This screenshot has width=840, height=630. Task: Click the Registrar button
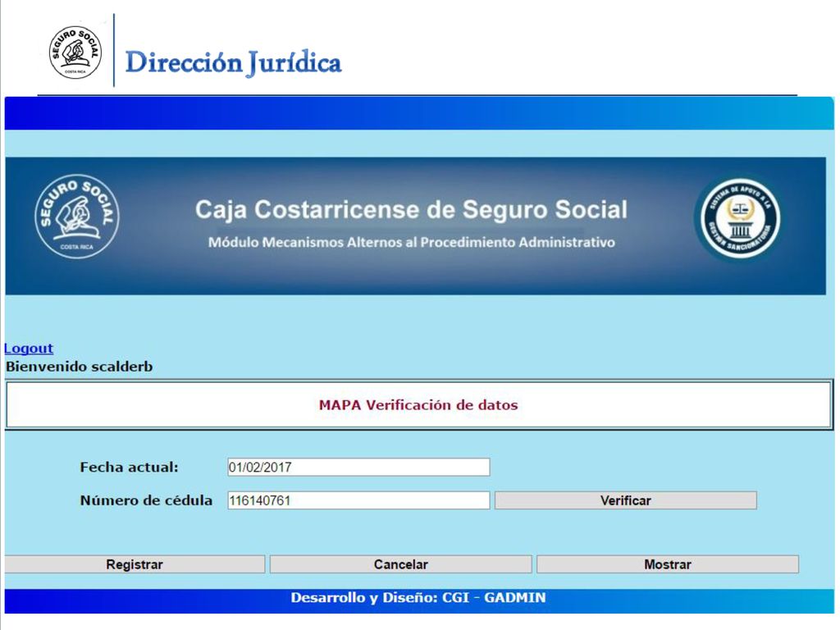coord(135,564)
